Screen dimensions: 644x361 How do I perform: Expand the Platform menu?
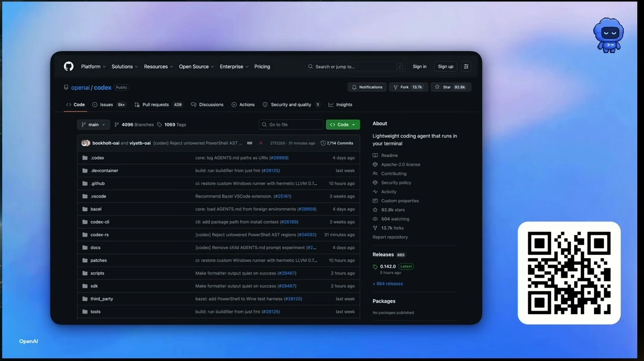pos(93,67)
